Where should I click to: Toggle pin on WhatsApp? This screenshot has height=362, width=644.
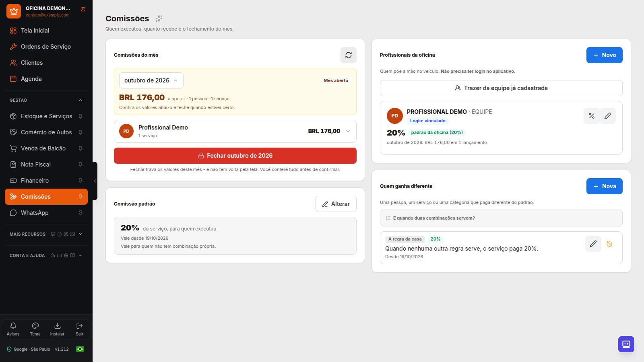(80, 213)
